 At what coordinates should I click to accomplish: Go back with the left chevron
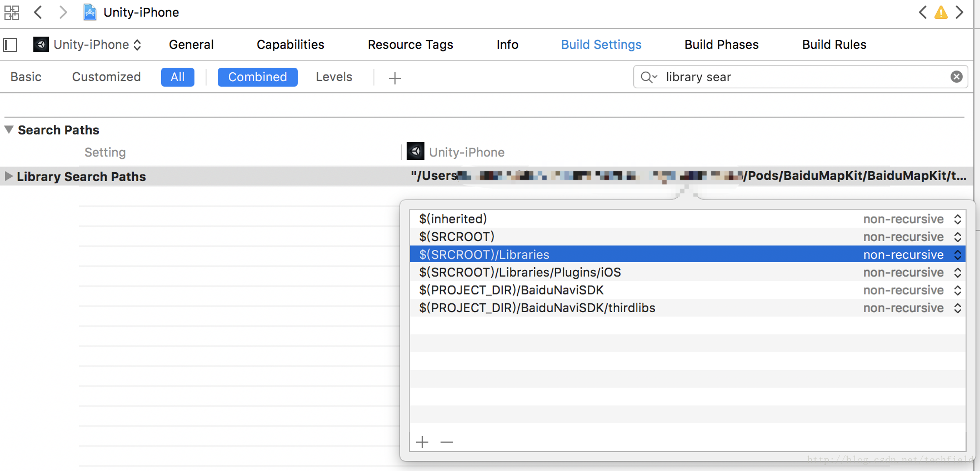click(38, 12)
